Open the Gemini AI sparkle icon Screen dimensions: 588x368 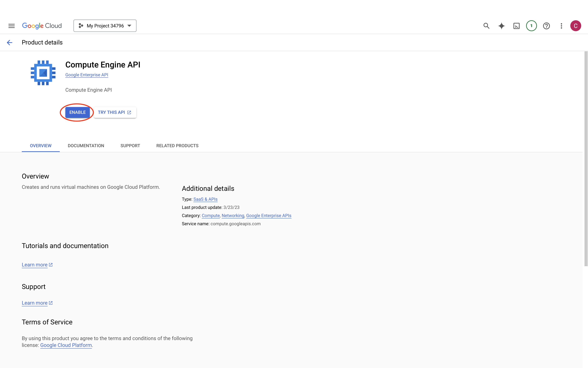click(x=501, y=26)
